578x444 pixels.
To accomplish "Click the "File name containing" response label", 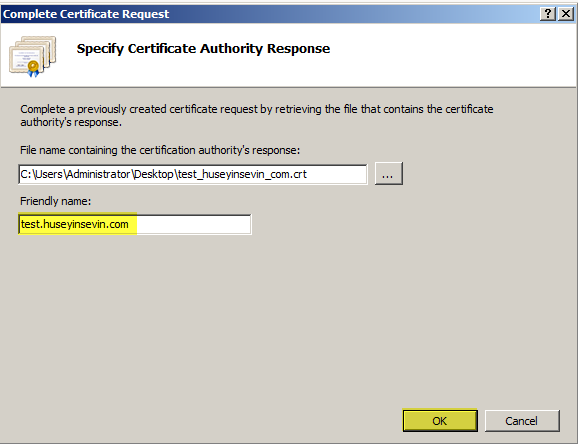I will tap(160, 150).
